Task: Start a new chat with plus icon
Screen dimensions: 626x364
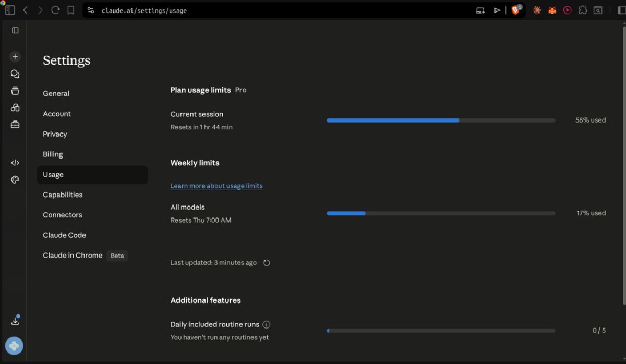Action: 15,56
